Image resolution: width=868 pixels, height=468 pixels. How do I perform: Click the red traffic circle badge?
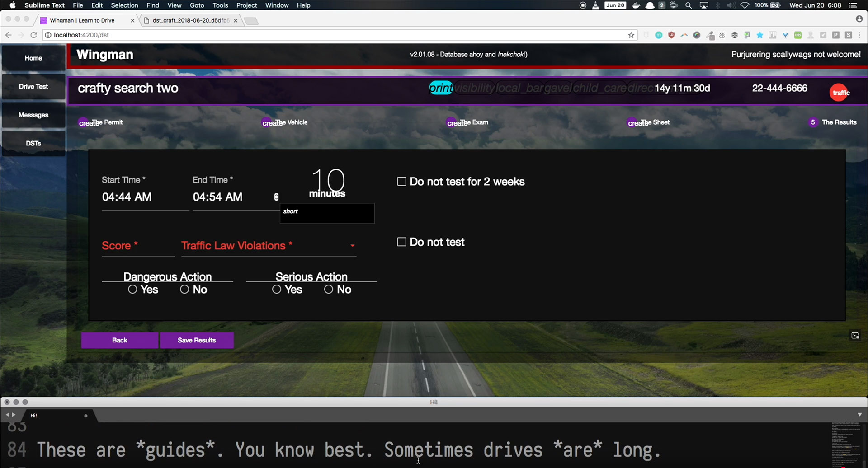coord(840,93)
